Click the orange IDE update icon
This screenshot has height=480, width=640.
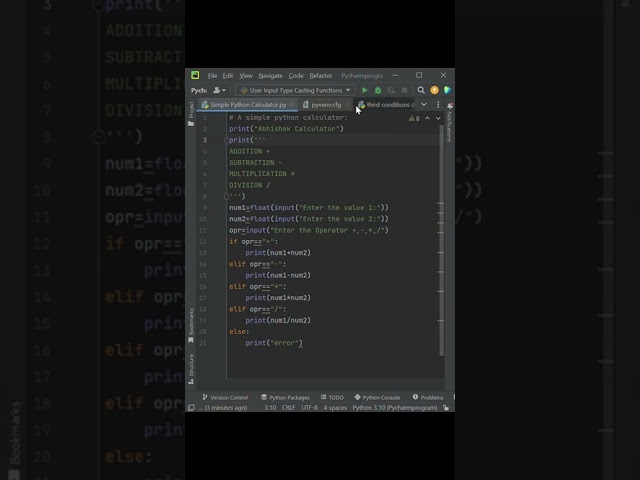click(434, 90)
